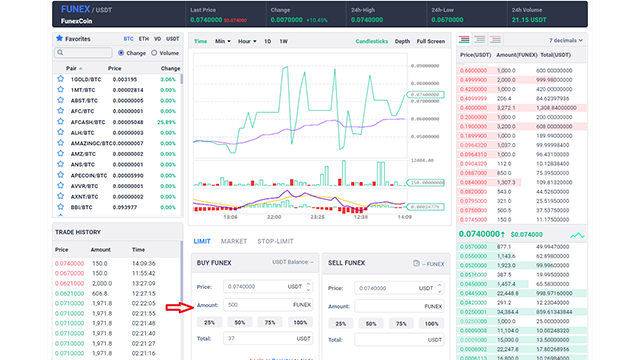Toggle sorting by the Pair column header
This screenshot has height=360, width=640.
coord(74,68)
